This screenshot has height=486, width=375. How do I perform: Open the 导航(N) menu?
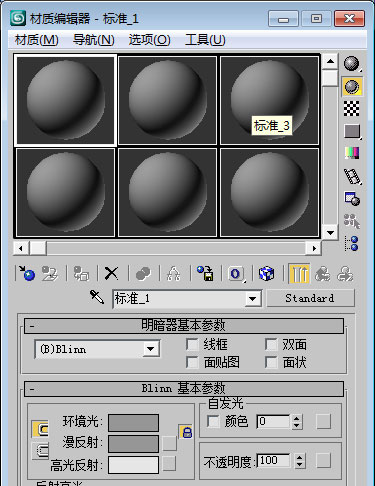(94, 40)
